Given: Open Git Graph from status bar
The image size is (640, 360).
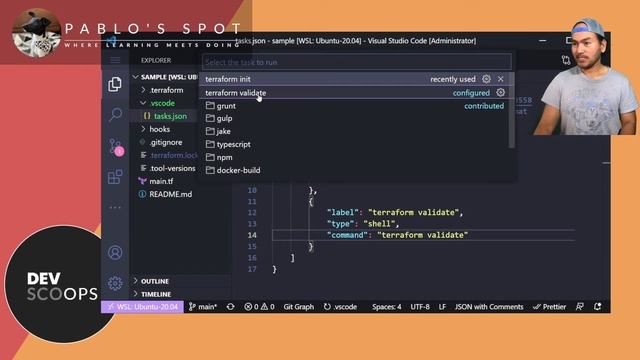Looking at the screenshot, I should pyautogui.click(x=298, y=307).
